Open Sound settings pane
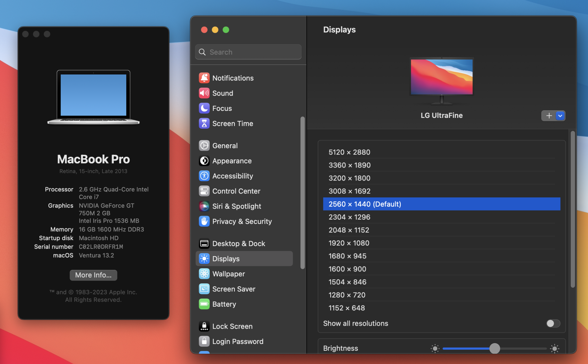 point(223,93)
